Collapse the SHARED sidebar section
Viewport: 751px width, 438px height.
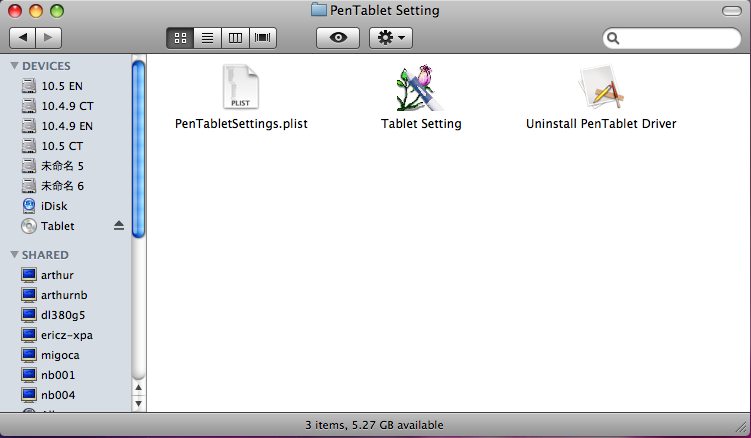coord(14,254)
